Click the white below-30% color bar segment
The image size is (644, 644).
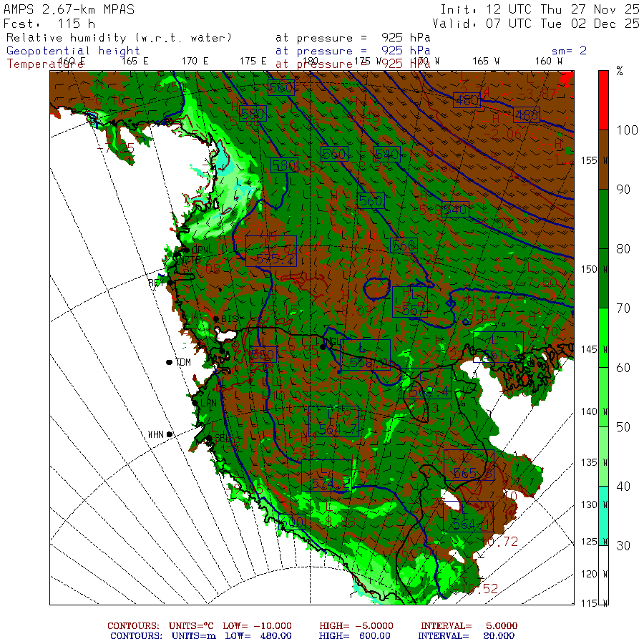tap(603, 575)
